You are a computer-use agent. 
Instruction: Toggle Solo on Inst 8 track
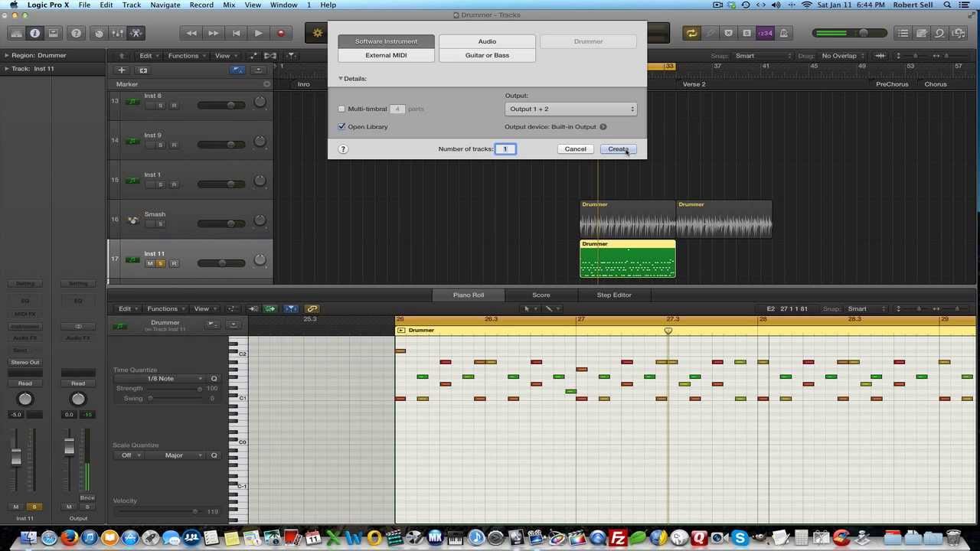pos(160,105)
